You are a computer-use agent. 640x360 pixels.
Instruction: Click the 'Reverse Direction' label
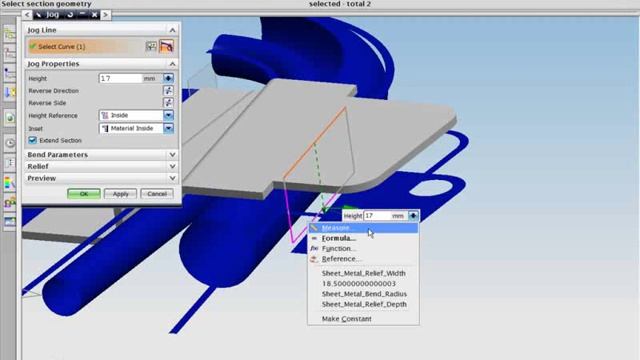(x=53, y=91)
